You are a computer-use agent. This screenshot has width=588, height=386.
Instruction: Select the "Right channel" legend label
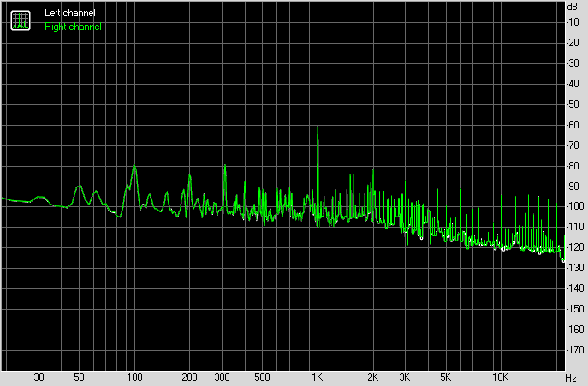73,27
